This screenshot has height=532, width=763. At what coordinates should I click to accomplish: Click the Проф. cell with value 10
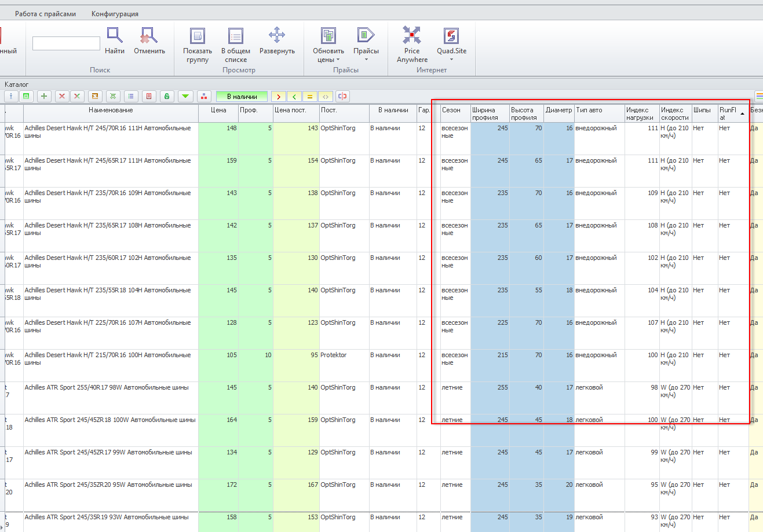coord(255,365)
